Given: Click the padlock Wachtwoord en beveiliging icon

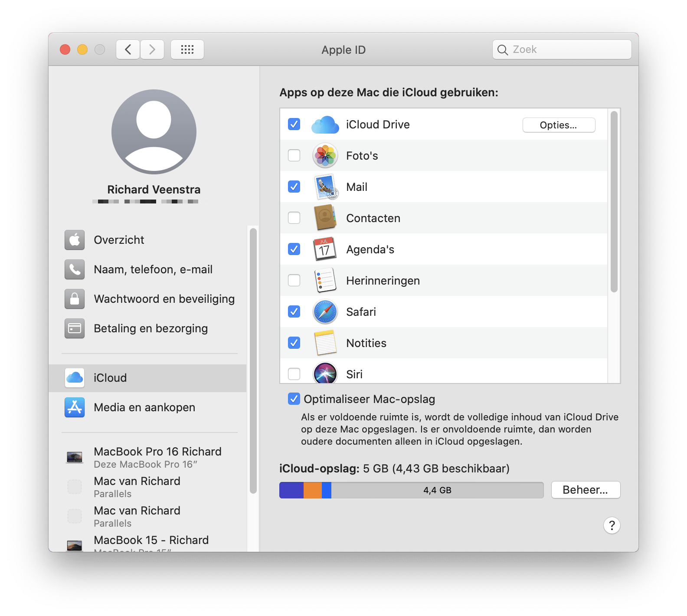Looking at the screenshot, I should click(75, 299).
